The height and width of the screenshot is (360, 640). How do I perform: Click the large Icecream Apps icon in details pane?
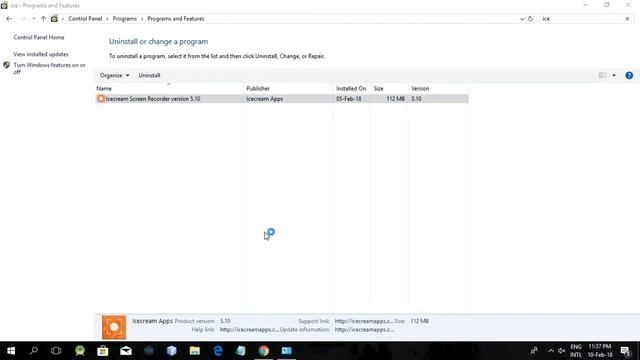(114, 327)
